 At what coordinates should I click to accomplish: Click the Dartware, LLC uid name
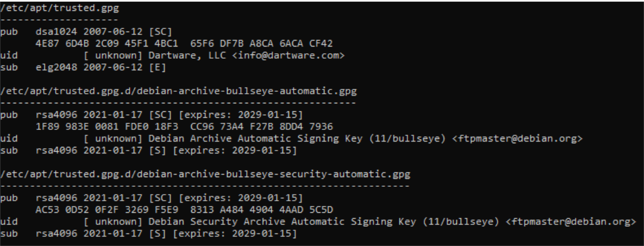pos(187,56)
